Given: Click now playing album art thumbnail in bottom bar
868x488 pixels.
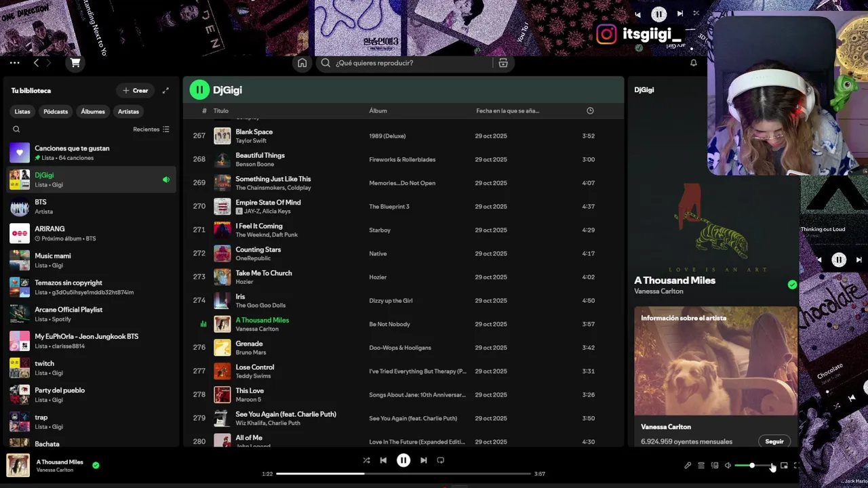Looking at the screenshot, I should (x=18, y=466).
